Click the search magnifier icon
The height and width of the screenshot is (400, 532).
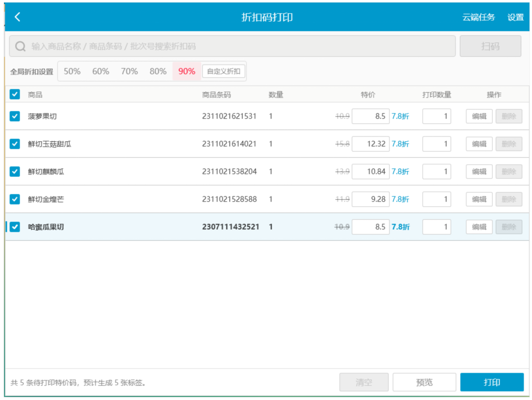(20, 46)
